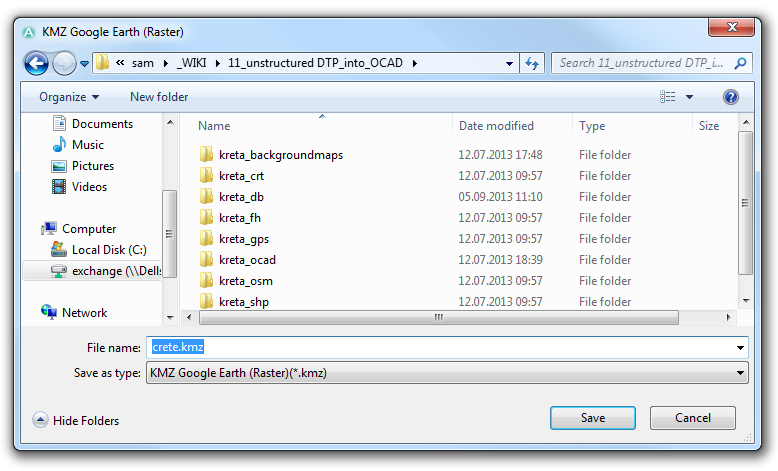Click breadcrumb arrow after _WIKI

click(x=217, y=64)
